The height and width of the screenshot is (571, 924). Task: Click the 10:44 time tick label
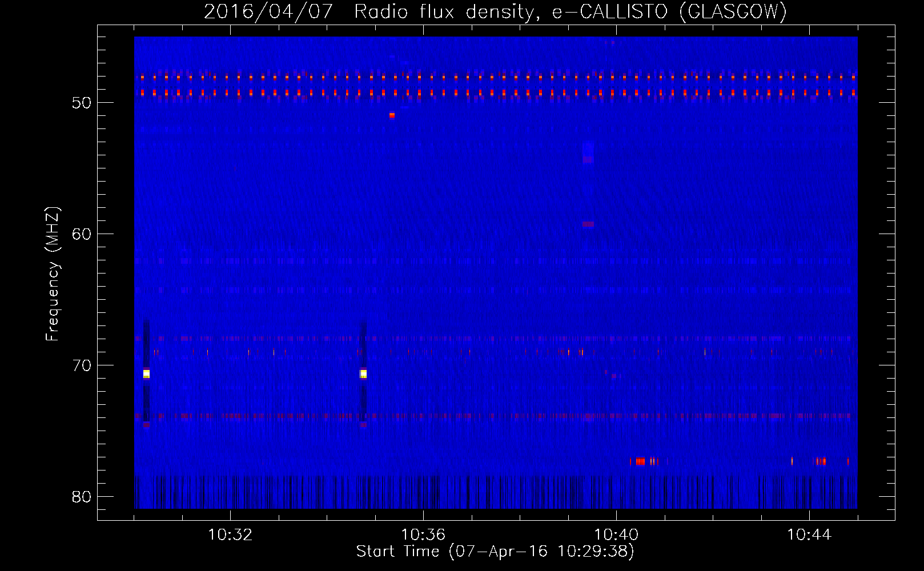tap(809, 535)
